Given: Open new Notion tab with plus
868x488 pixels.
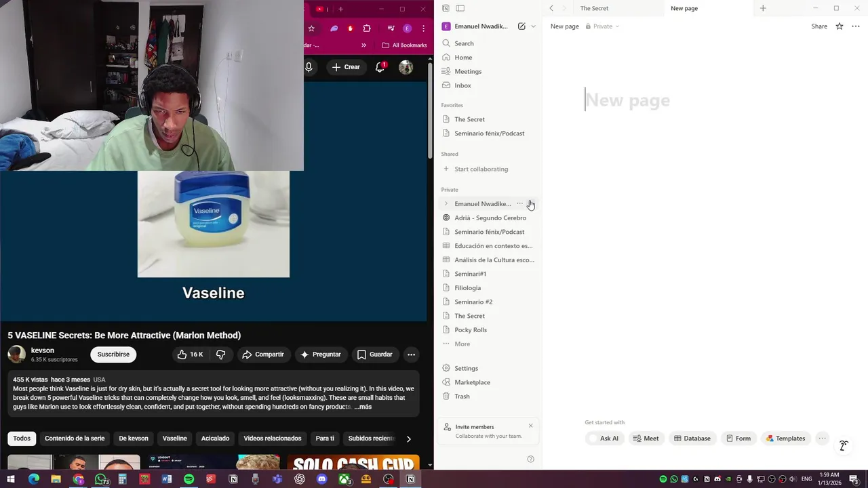Looking at the screenshot, I should (x=763, y=8).
